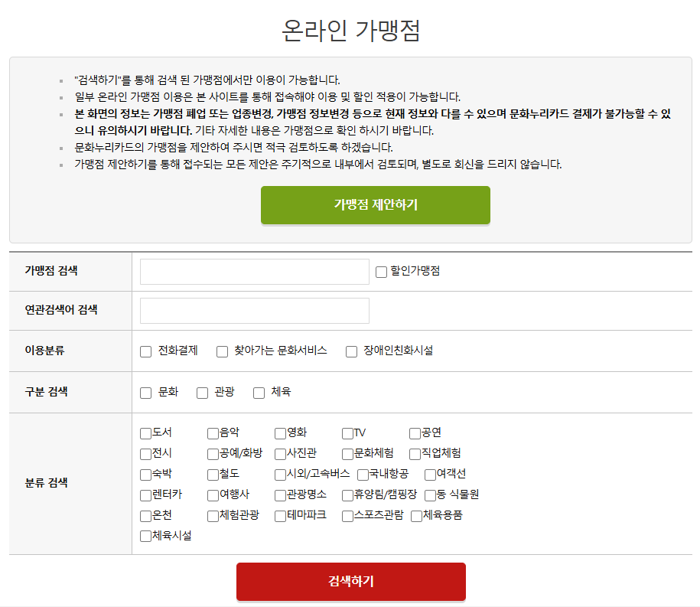Screen dimensions: 700x607
Task: Enable 찾아가는 문화서비스 filter
Action: pyautogui.click(x=222, y=351)
